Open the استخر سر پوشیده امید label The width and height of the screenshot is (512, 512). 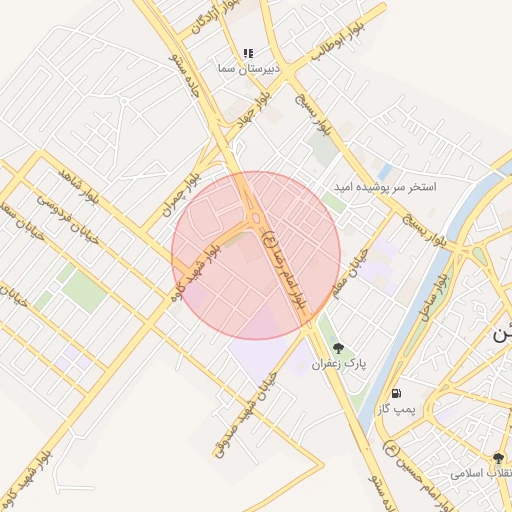click(385, 187)
